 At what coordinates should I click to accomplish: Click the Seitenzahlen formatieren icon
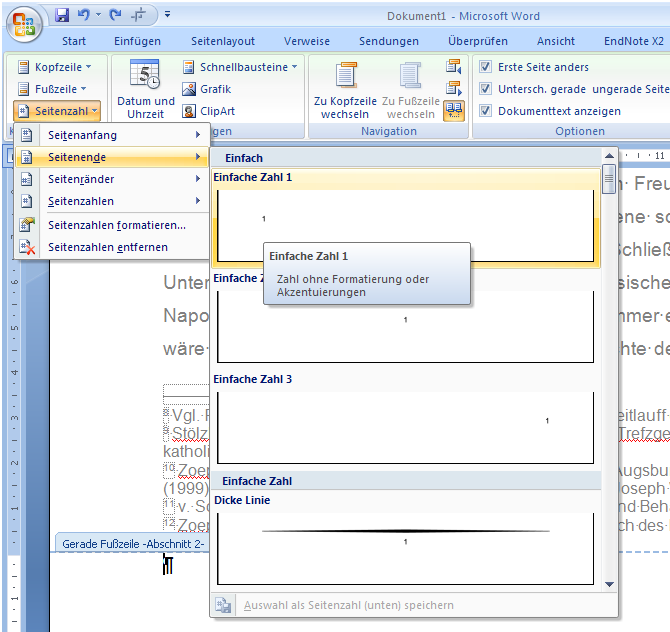click(26, 225)
